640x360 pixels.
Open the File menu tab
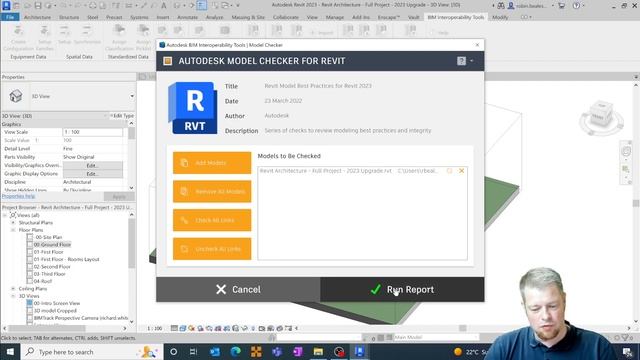click(10, 17)
